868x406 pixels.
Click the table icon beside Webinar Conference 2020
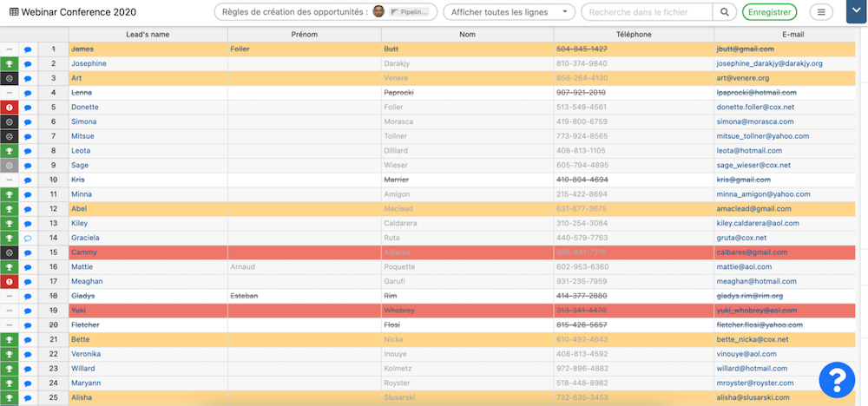click(14, 11)
